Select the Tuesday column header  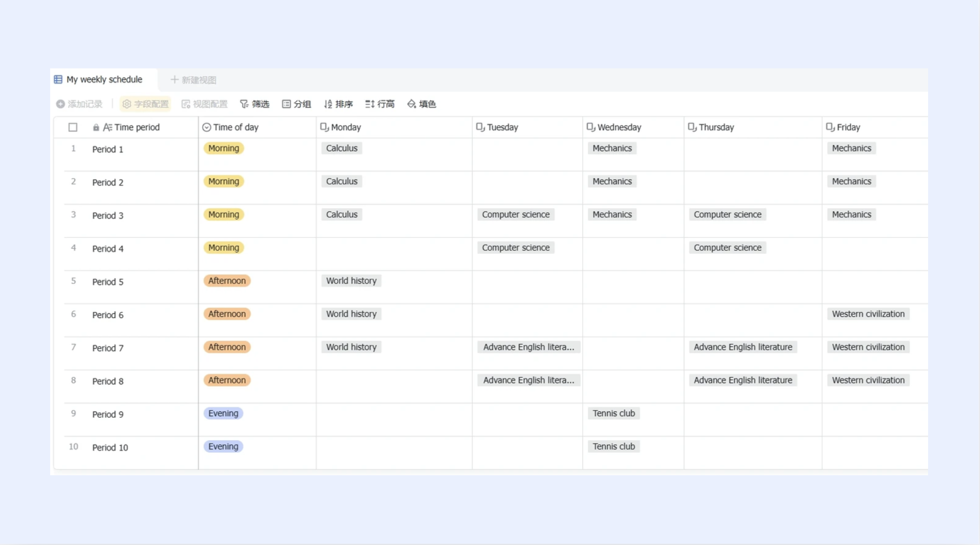[x=527, y=127]
